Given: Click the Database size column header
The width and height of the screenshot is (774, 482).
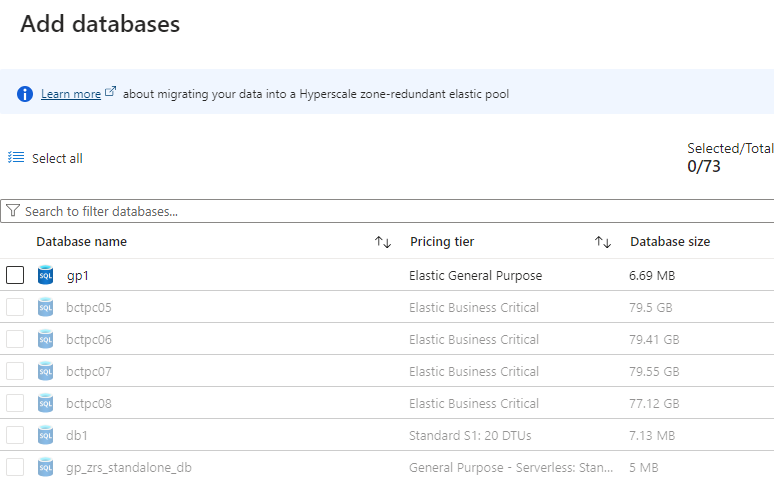Looking at the screenshot, I should (x=670, y=242).
